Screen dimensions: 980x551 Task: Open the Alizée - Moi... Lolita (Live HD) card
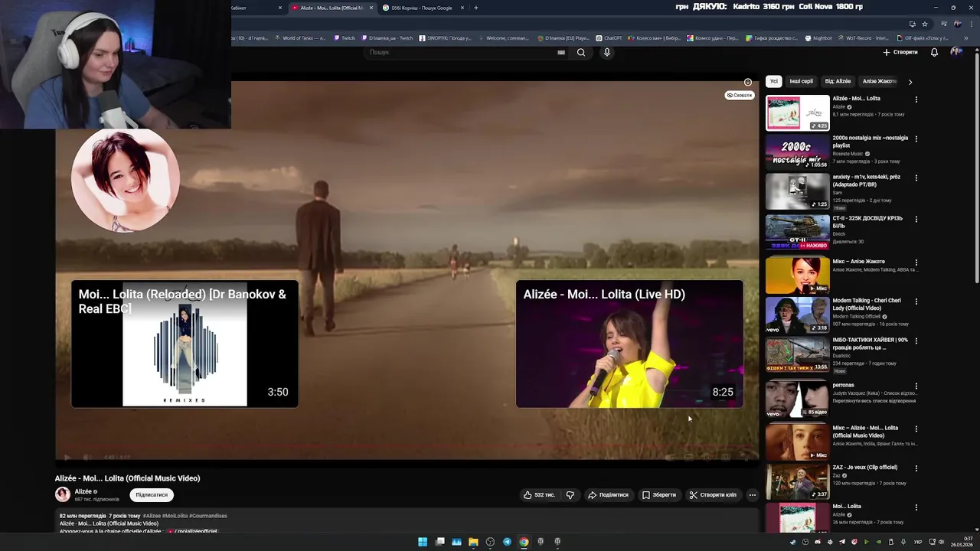point(629,344)
